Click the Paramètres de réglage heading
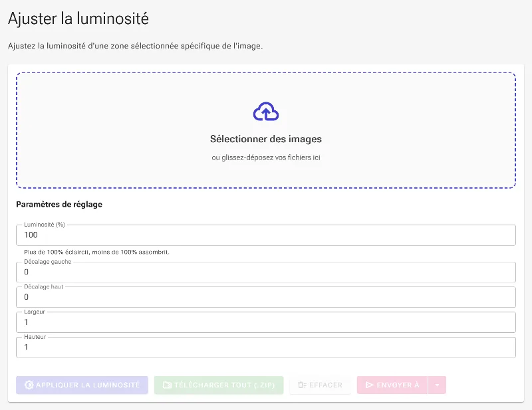Viewport: 532px width, 410px height. [x=59, y=204]
